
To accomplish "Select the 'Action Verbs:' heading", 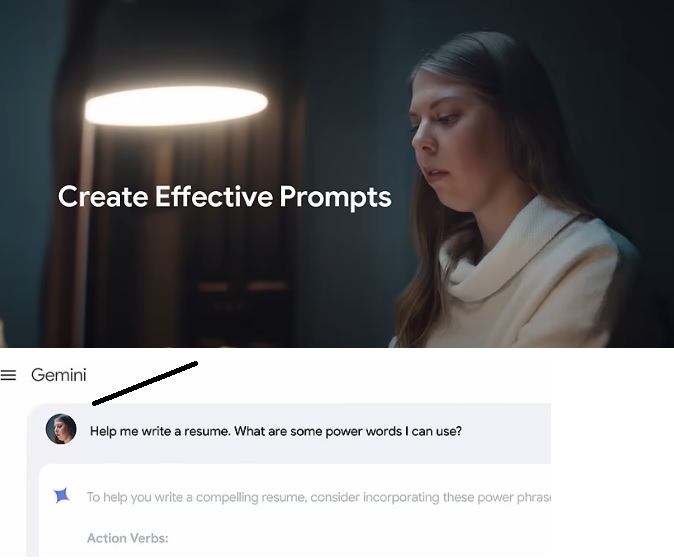I will tap(128, 538).
